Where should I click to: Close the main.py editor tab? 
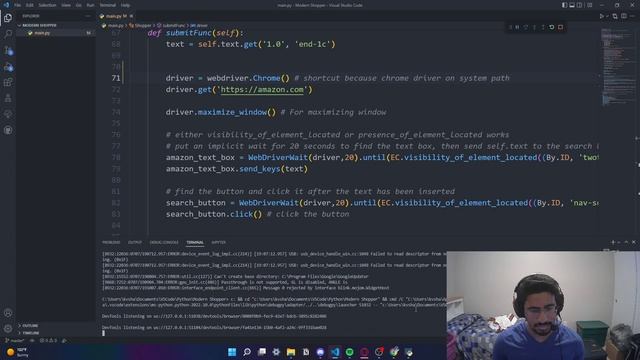(x=131, y=16)
